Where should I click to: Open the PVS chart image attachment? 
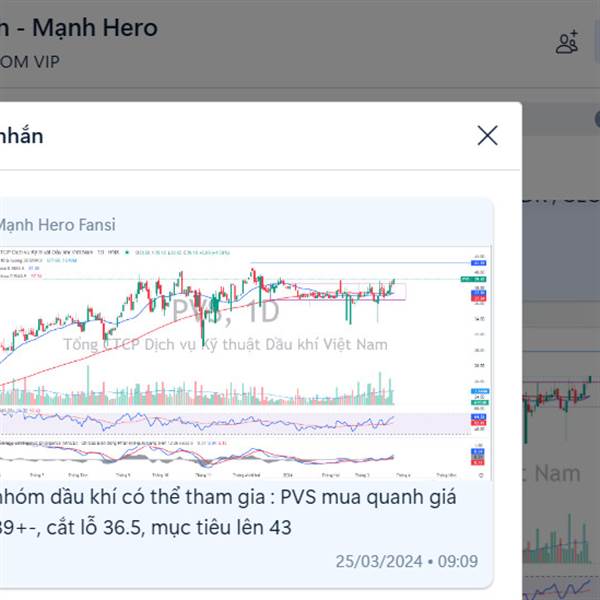(244, 362)
